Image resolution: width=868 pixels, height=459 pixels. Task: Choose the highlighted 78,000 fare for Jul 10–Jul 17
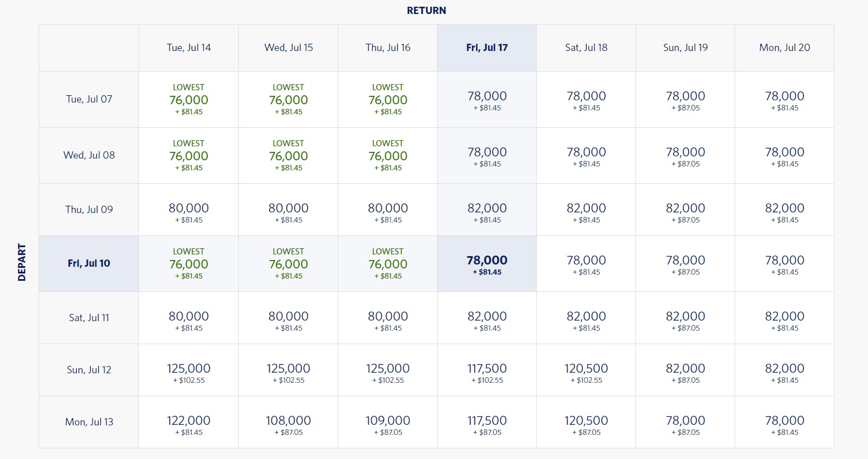tap(487, 264)
